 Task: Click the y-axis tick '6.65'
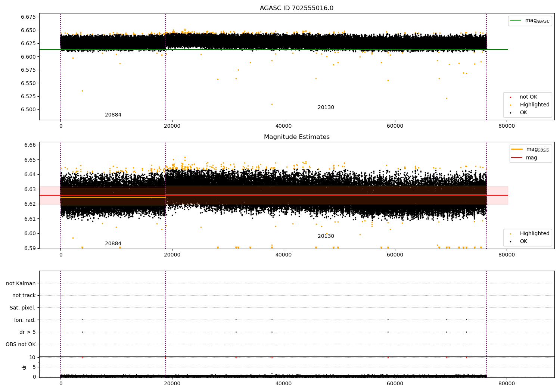click(30, 160)
